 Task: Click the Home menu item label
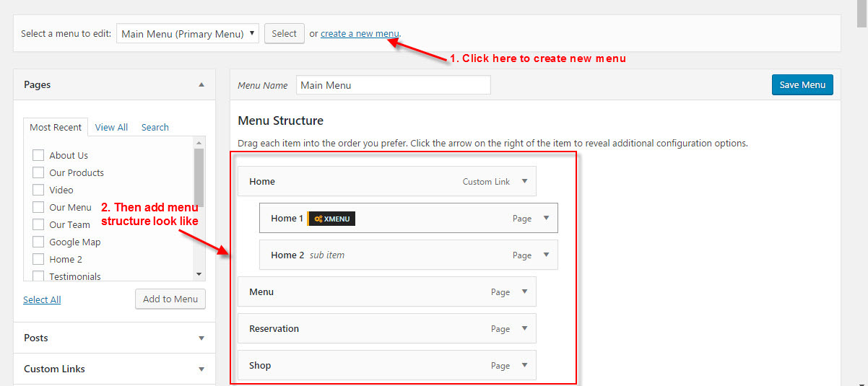262,181
